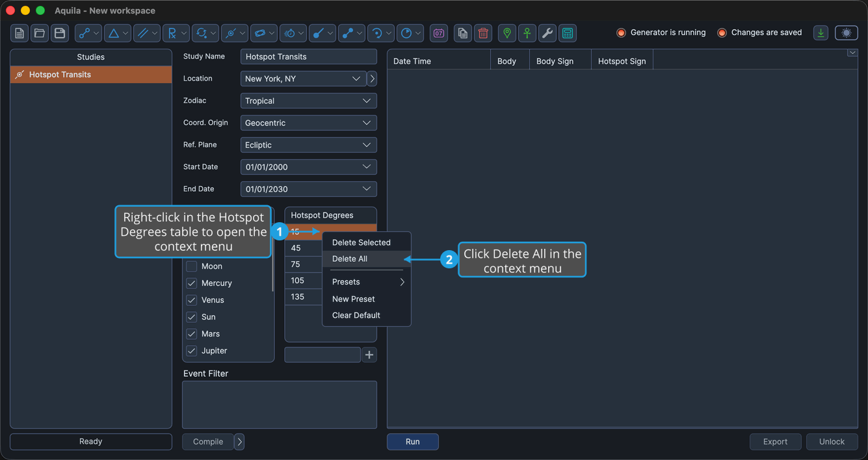Uncheck the Jupiter checkbox

(x=192, y=351)
